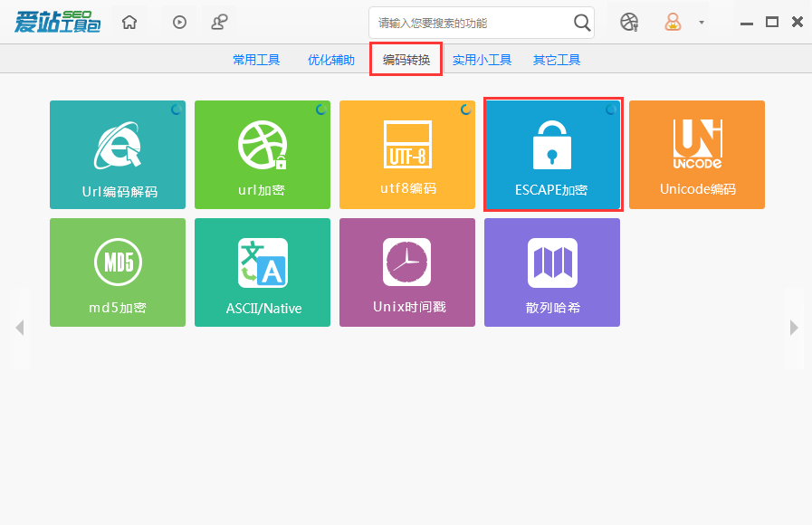812x525 pixels.
Task: Open the utf8编码 tool
Action: (406, 154)
